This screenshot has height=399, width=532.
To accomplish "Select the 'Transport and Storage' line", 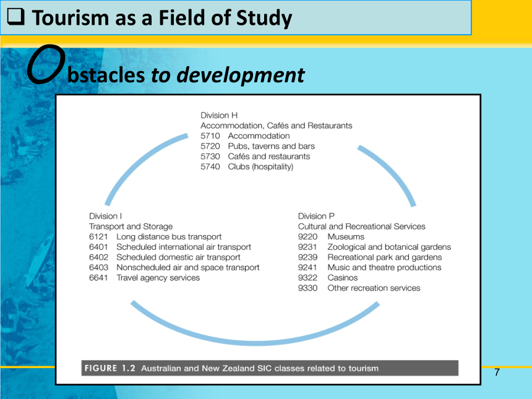I will point(131,226).
